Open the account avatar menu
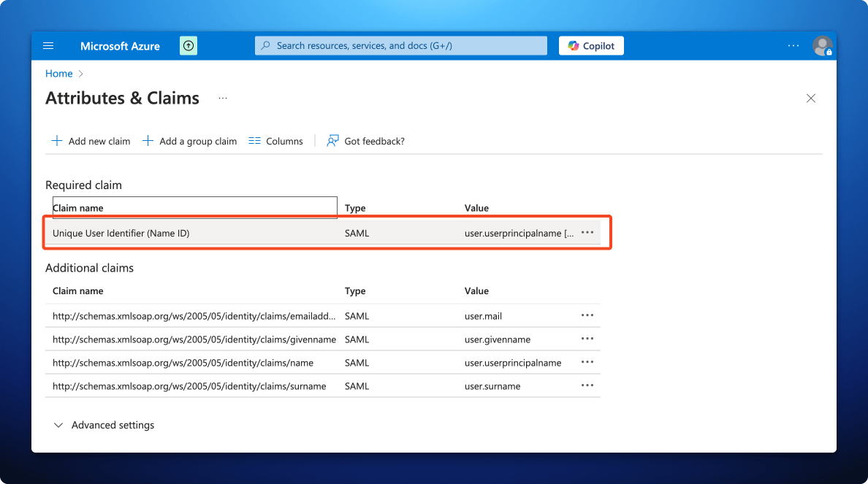The height and width of the screenshot is (484, 868). pos(823,45)
